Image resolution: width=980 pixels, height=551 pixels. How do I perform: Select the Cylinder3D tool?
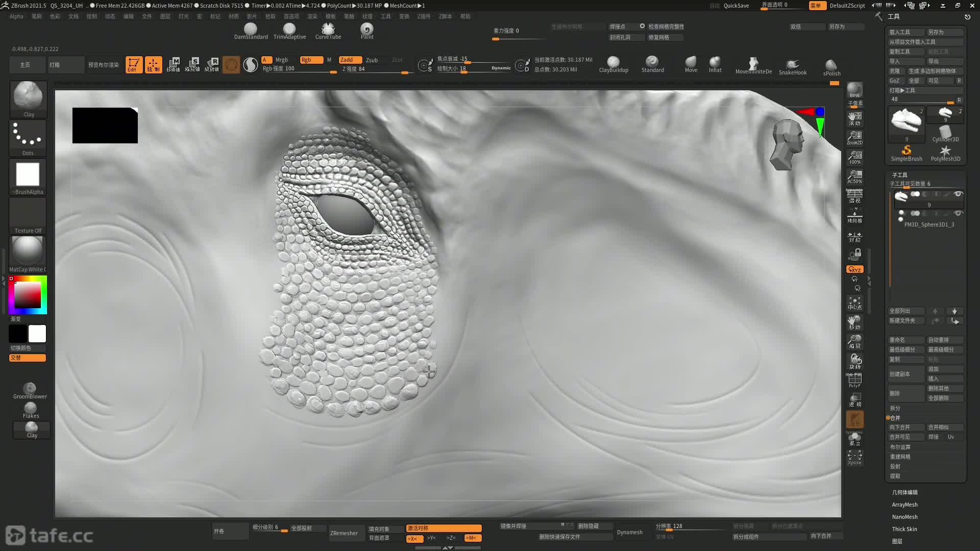tap(945, 134)
